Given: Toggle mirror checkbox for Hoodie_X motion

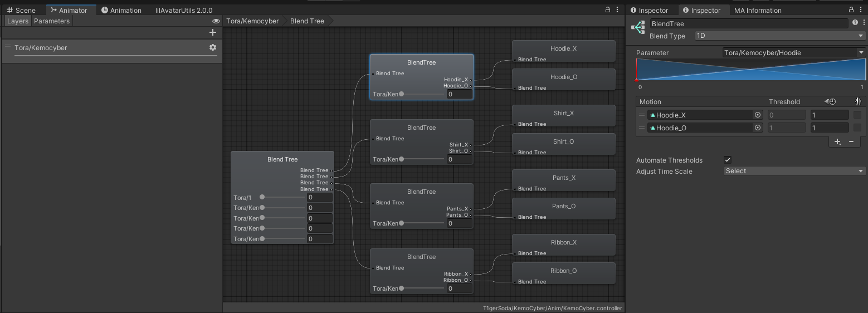Looking at the screenshot, I should (857, 115).
